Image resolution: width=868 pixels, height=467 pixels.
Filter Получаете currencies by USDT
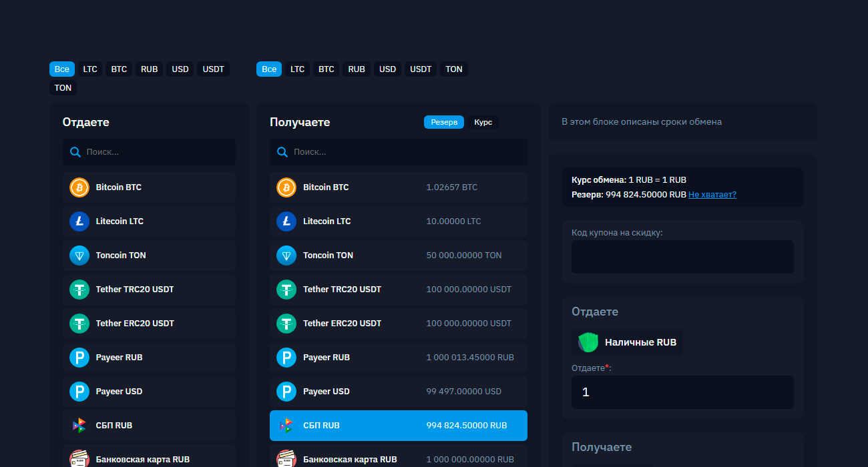coord(421,69)
